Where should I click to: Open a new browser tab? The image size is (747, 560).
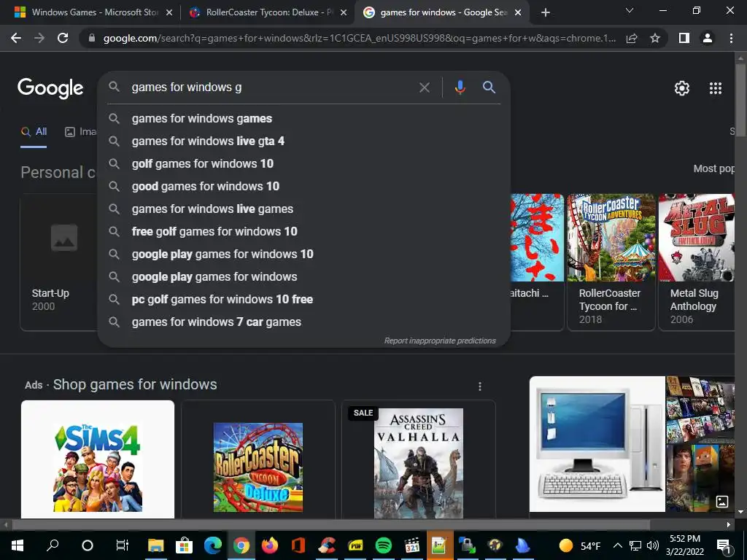[546, 12]
